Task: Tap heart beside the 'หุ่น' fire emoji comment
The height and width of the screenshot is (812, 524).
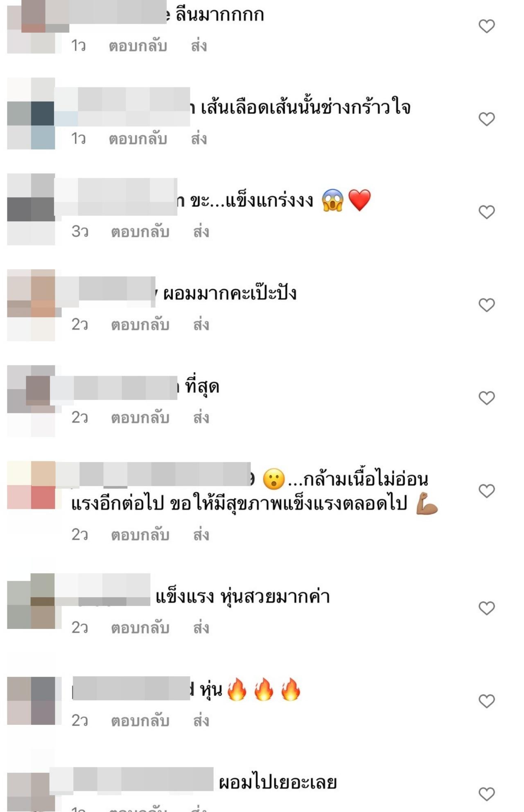Action: 487,701
